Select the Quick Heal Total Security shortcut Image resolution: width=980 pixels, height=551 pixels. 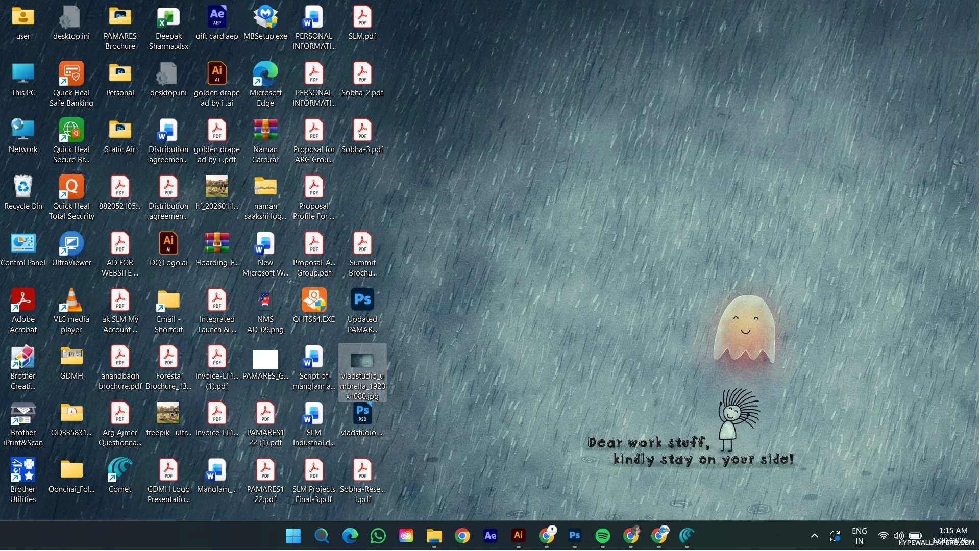click(x=71, y=188)
